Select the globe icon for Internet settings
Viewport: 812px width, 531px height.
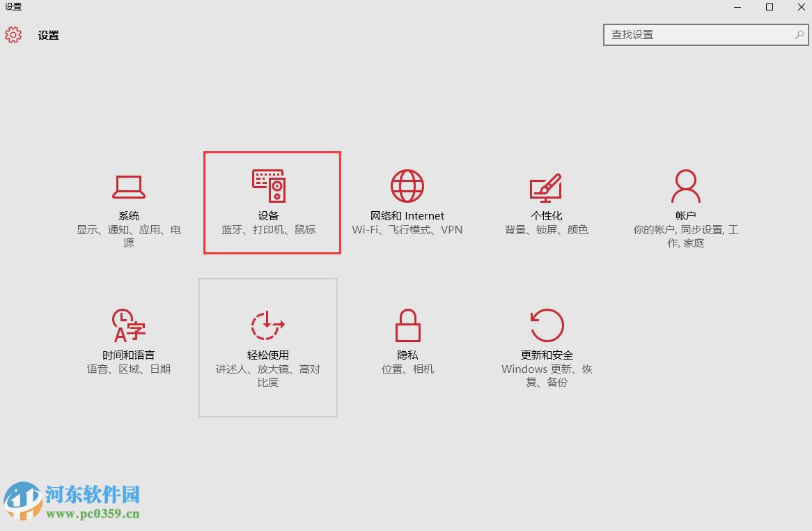(x=407, y=185)
